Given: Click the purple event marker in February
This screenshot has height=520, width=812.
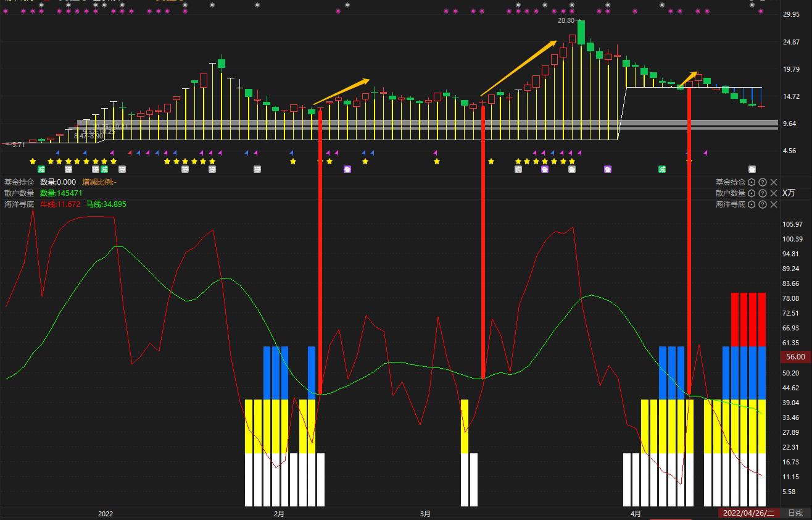Looking at the screenshot, I should point(347,169).
